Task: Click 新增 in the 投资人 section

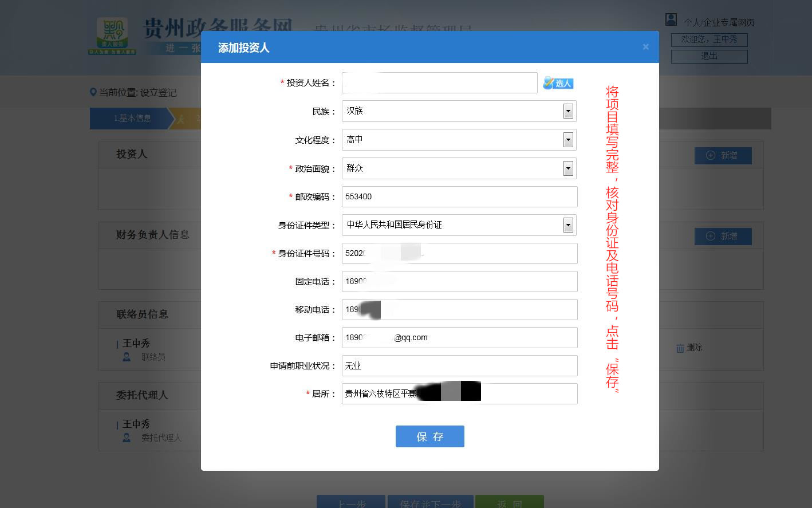Action: 723,156
